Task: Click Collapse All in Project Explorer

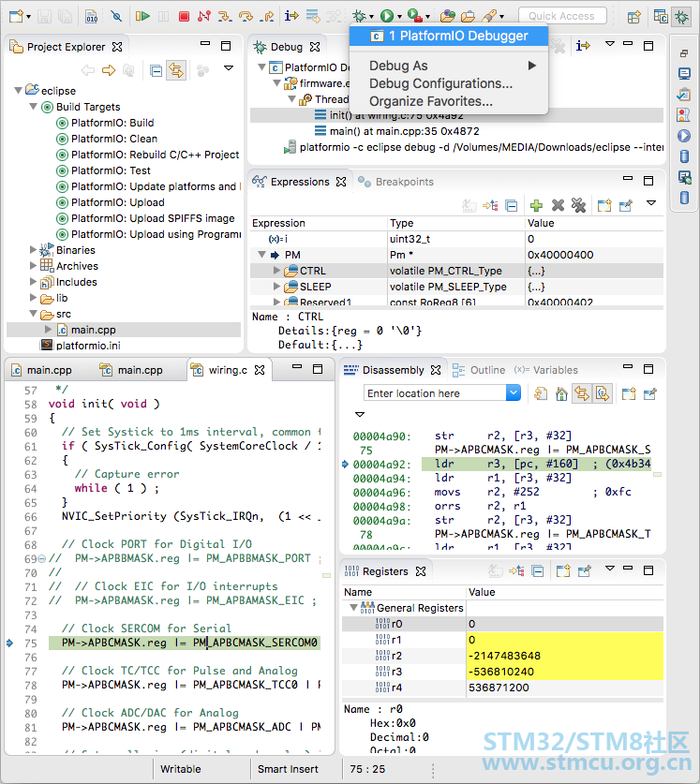Action: coord(156,70)
